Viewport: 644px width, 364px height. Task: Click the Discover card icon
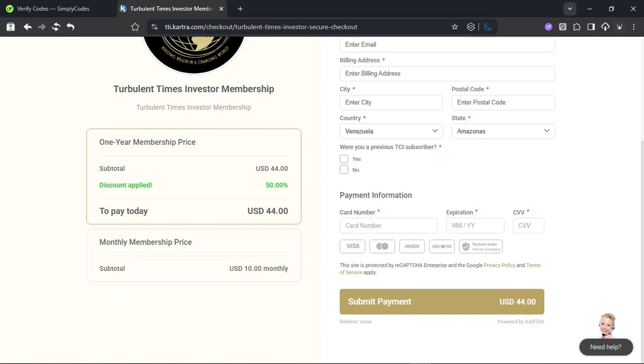(442, 246)
